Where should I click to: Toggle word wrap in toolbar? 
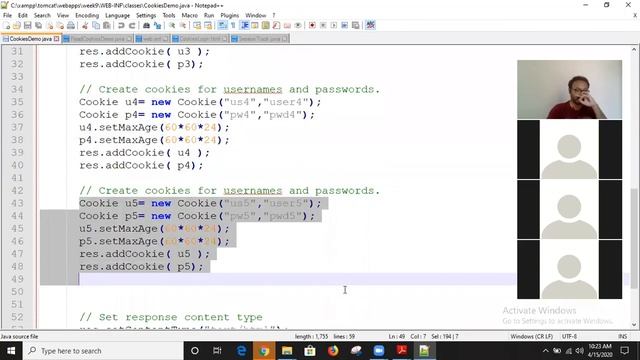point(222,25)
